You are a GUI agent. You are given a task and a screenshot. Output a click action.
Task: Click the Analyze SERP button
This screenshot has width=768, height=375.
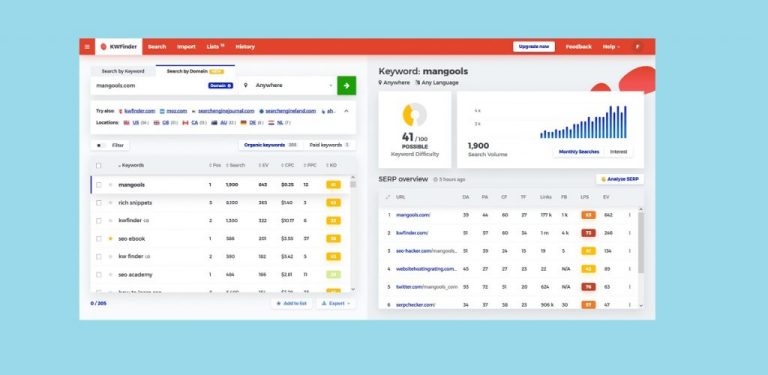[x=620, y=179]
